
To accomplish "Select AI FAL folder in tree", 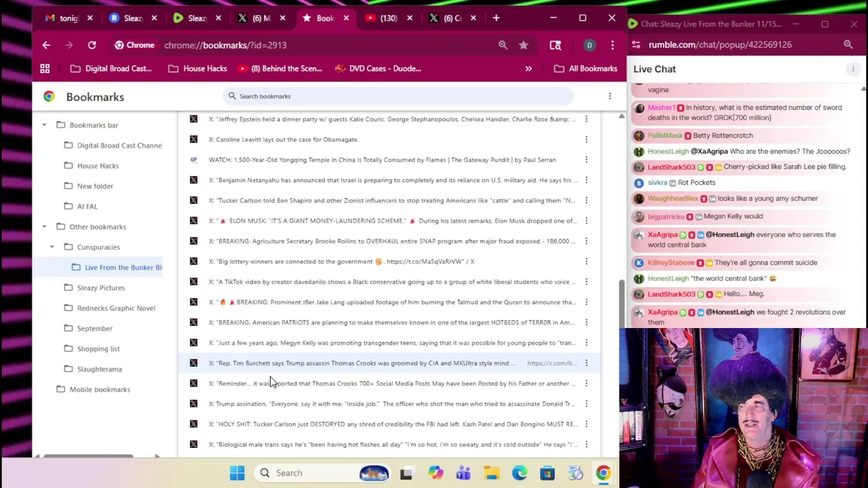I will point(81,206).
